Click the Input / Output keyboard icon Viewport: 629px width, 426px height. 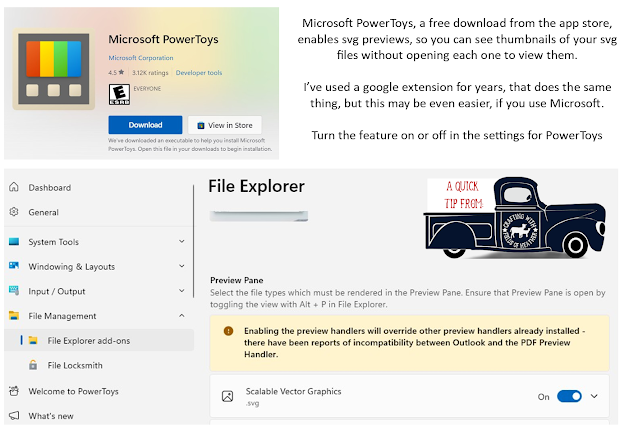[x=14, y=291]
